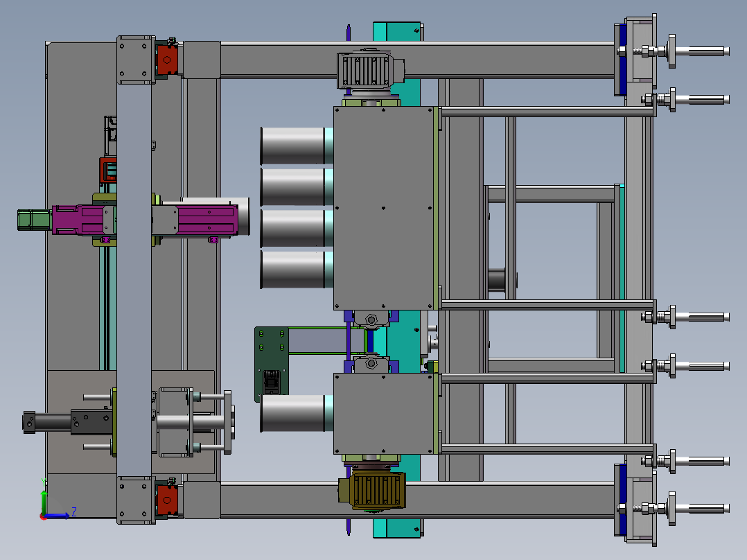
Task: Select the single silver roller beside the lower plate
Action: 297,413
